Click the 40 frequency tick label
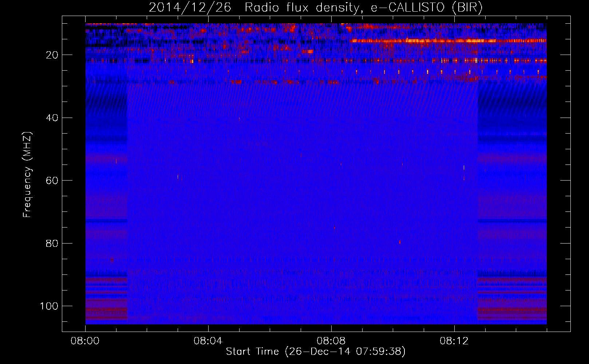Viewport: 589px width, 364px height. point(52,118)
